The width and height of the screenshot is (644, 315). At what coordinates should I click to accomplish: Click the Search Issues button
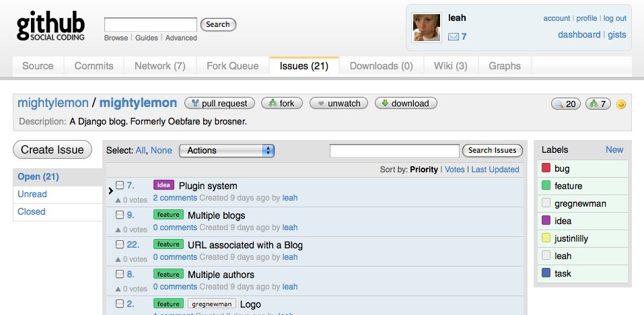[493, 150]
